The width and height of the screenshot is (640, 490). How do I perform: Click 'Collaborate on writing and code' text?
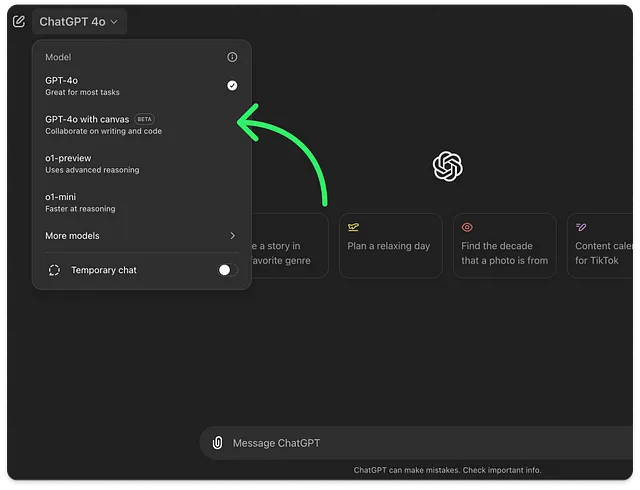click(104, 131)
